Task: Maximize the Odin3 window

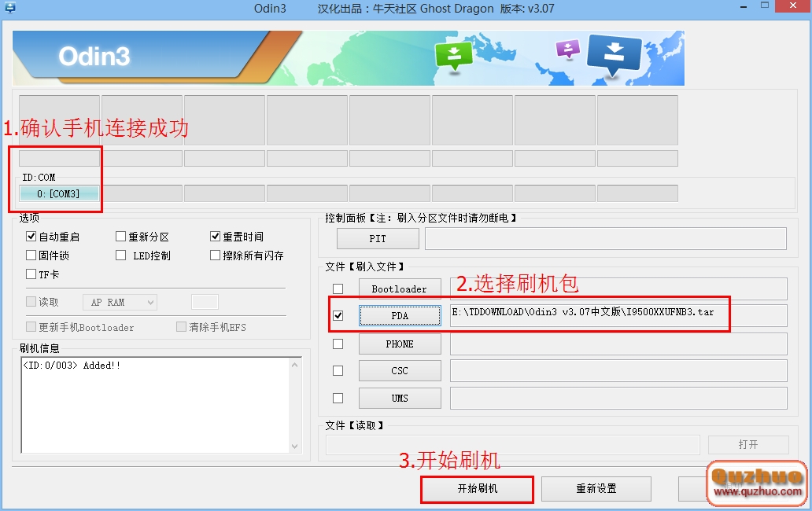Action: (764, 6)
